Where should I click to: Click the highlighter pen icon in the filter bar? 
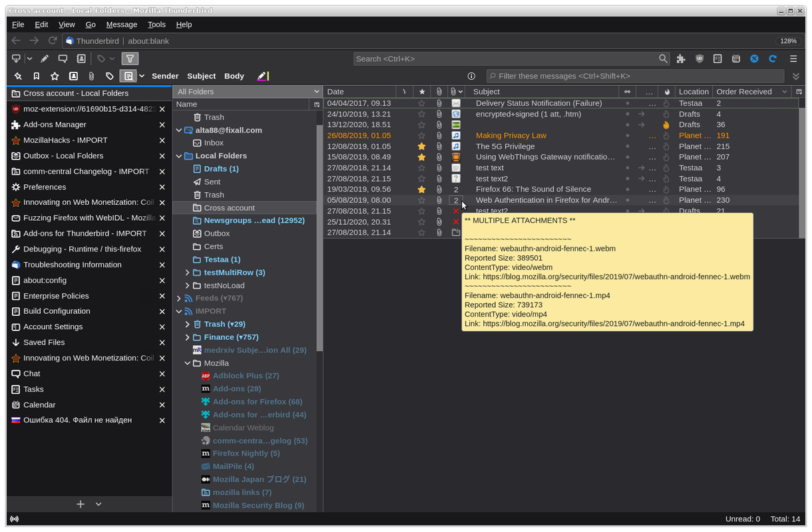[x=263, y=76]
